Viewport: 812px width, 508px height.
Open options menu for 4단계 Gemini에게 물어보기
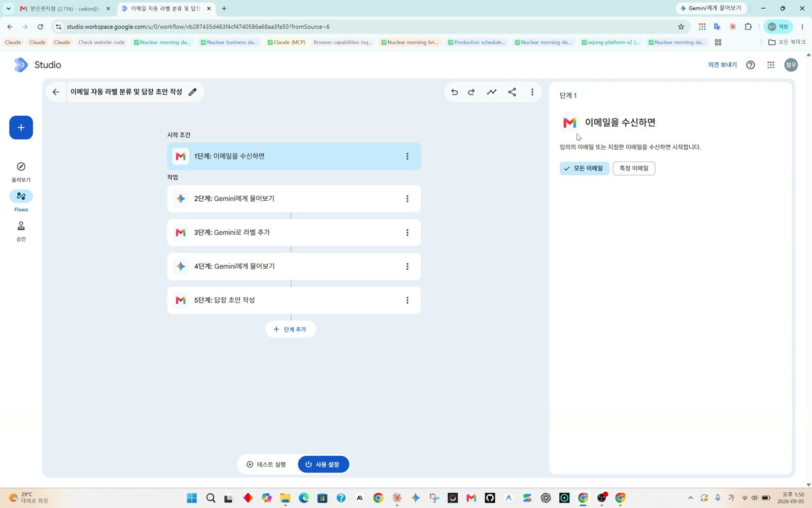point(407,267)
